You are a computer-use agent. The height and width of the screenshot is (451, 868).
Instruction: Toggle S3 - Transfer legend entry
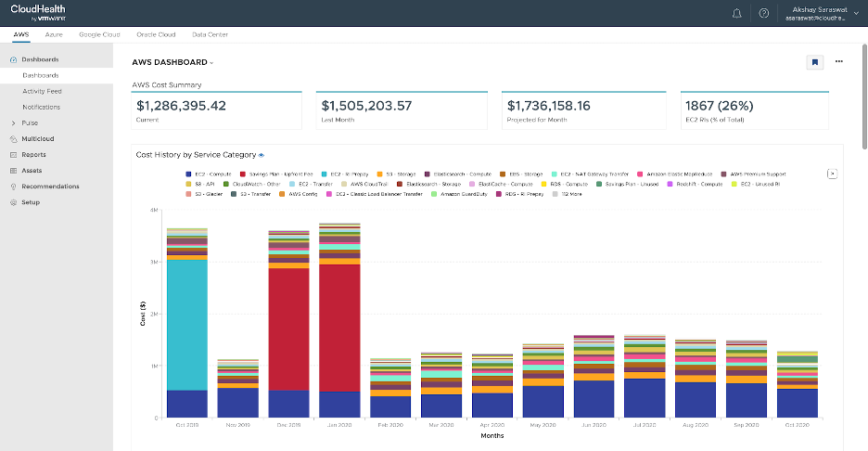pos(250,195)
